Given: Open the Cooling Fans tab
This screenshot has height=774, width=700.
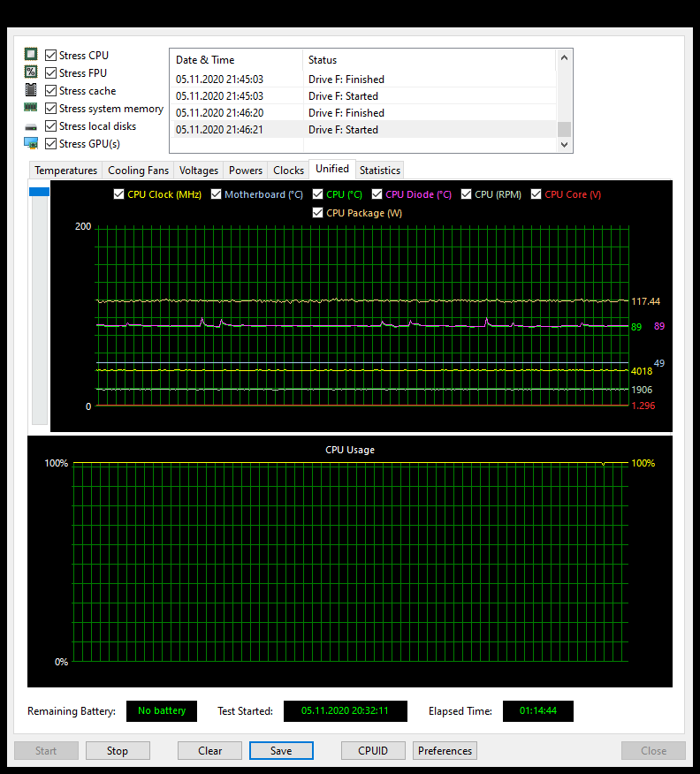Looking at the screenshot, I should click(x=138, y=171).
